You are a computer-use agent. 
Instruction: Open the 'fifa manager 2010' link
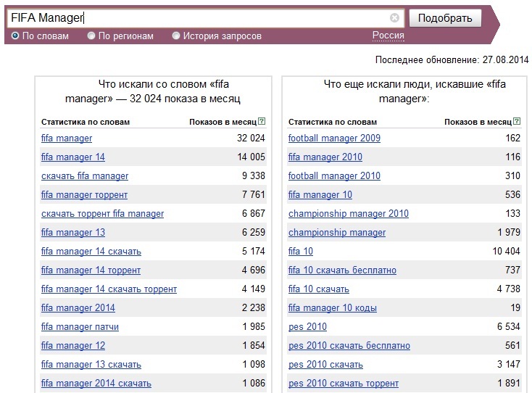click(325, 157)
